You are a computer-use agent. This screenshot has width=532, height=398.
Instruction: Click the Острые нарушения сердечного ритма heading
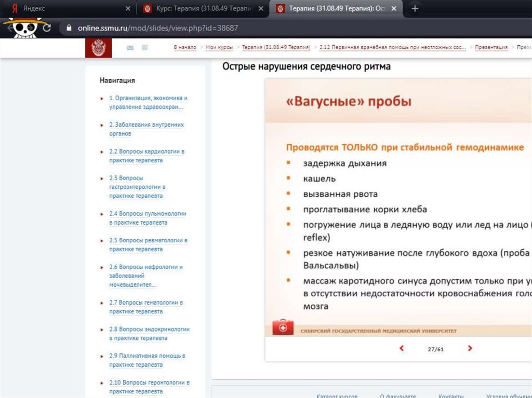pos(307,66)
